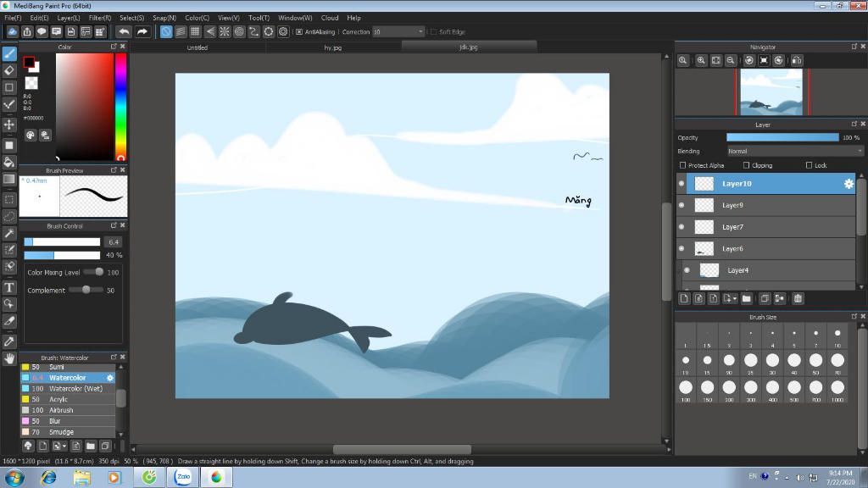Enable Protect Alpha checkbox
Viewport: 868px width, 488px height.
[682, 165]
